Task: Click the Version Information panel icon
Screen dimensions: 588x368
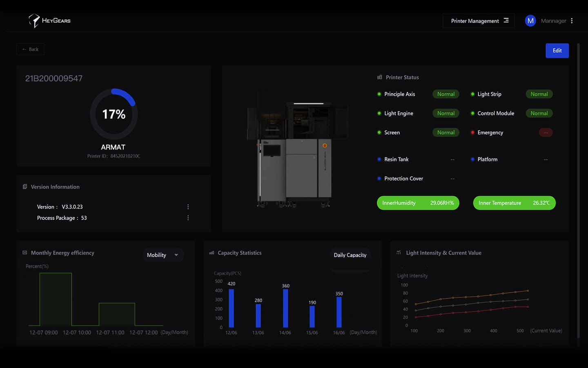Action: [25, 187]
